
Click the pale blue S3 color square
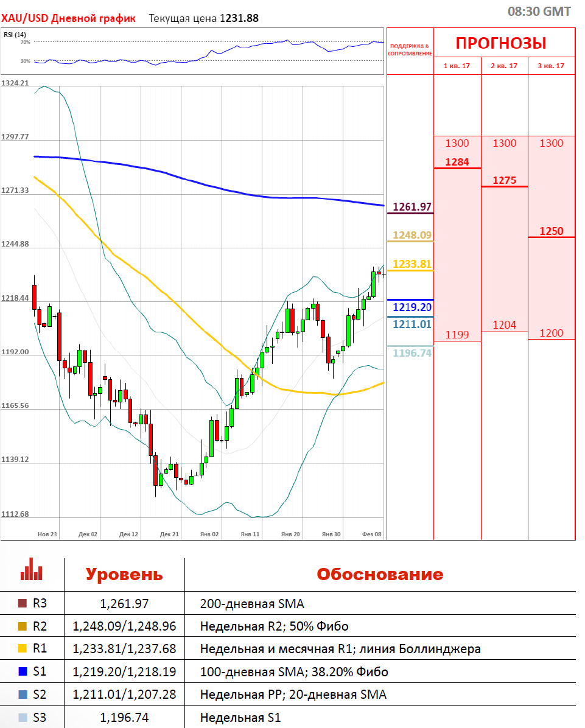tap(23, 718)
